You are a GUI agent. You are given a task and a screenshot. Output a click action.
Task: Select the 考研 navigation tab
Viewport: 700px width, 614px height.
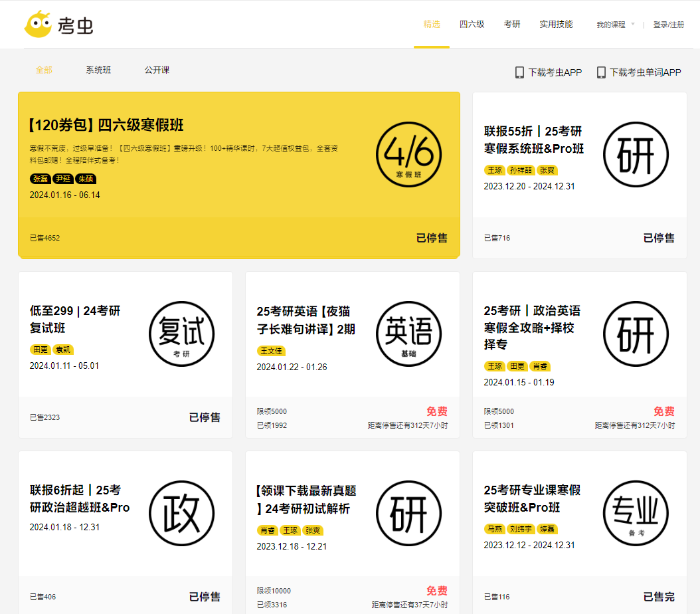point(512,24)
